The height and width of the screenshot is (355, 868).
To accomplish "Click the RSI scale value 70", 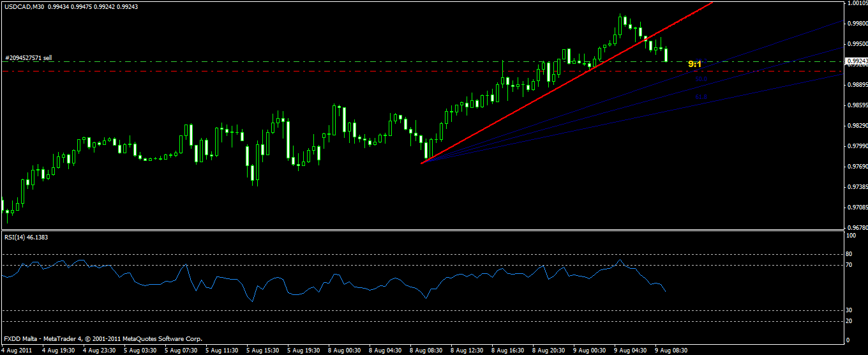I will (x=849, y=264).
